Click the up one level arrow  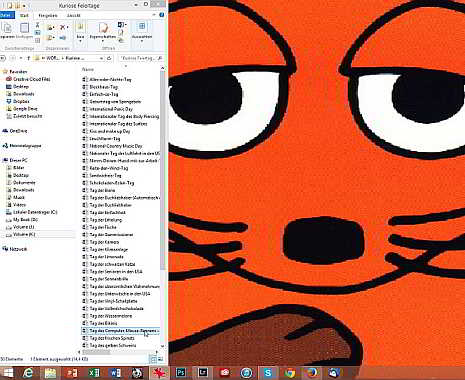tap(29, 58)
